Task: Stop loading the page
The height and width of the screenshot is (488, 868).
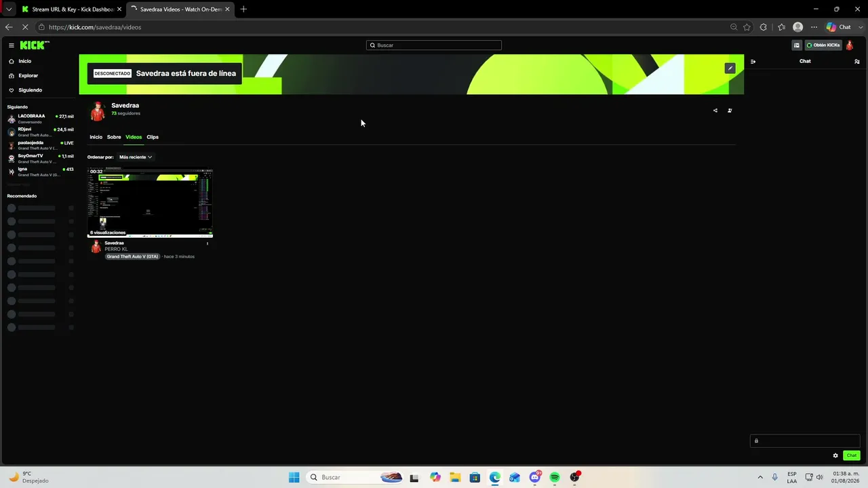Action: (x=25, y=27)
